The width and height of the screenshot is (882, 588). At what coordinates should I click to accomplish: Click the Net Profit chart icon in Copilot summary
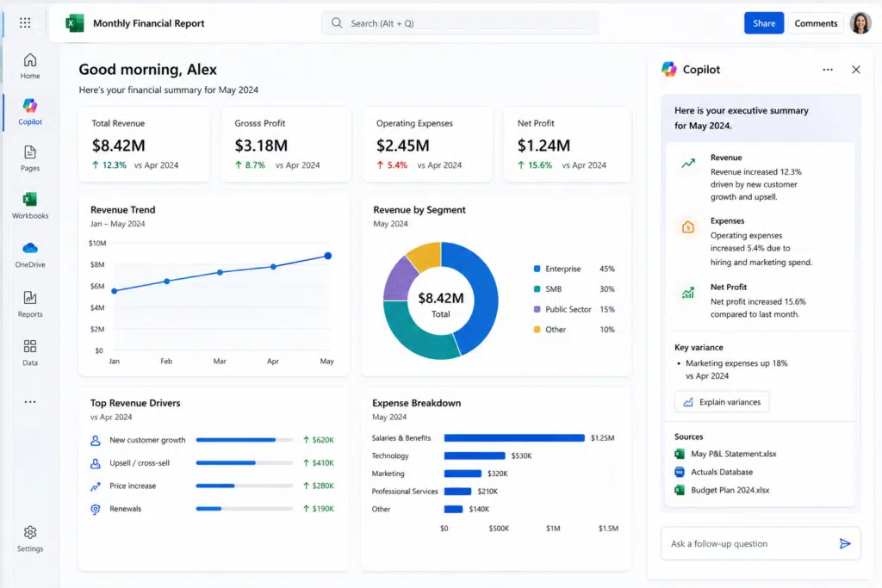click(688, 293)
